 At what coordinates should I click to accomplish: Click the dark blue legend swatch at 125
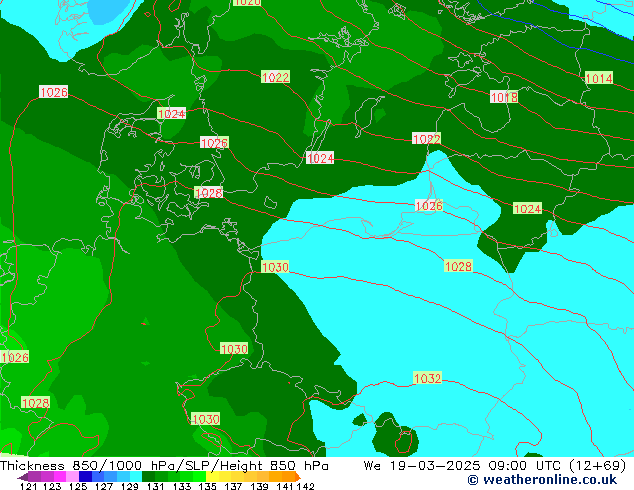pos(85,477)
